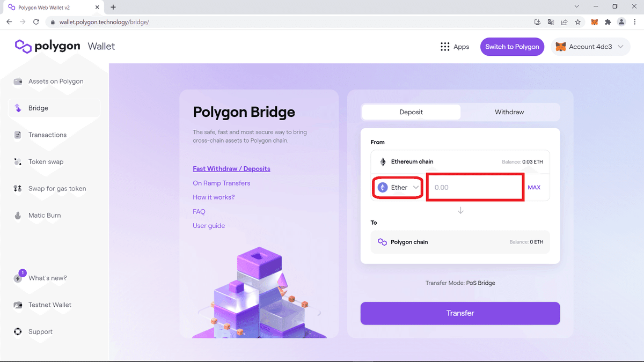Click Chrome tab search chevron

(x=577, y=7)
